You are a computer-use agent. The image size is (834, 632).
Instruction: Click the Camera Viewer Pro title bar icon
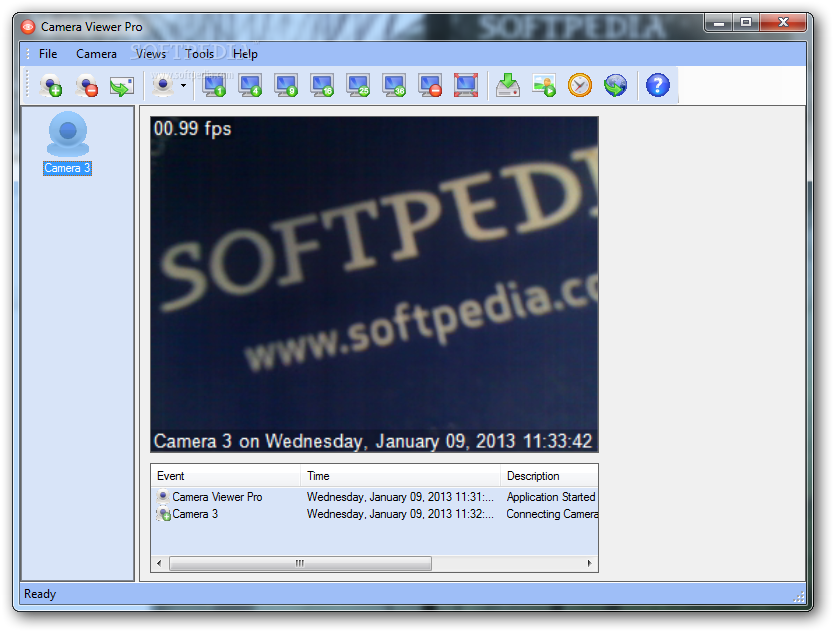(x=28, y=27)
